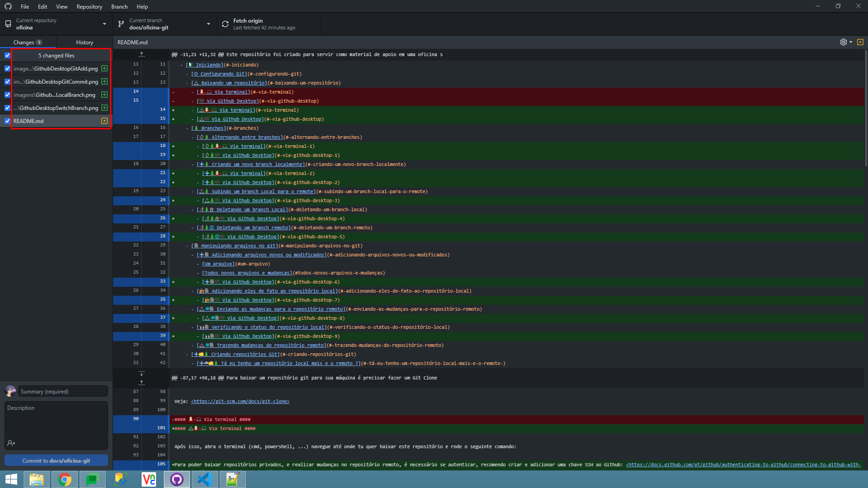Click Fetch origin button
868x488 pixels.
pos(269,24)
